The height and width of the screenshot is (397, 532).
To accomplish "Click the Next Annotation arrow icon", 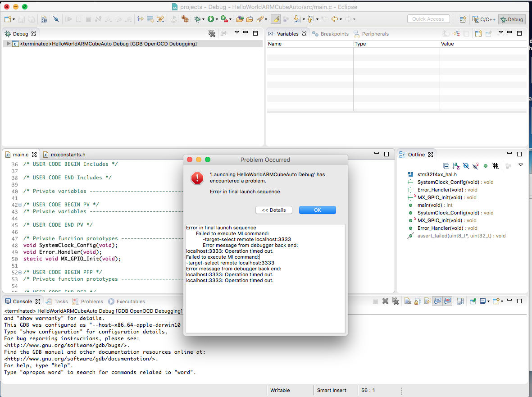I will point(297,19).
